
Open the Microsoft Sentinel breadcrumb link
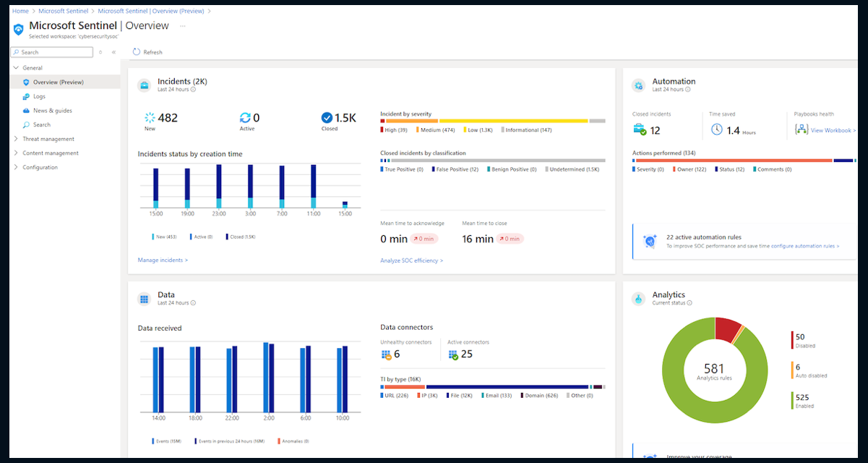tap(63, 12)
